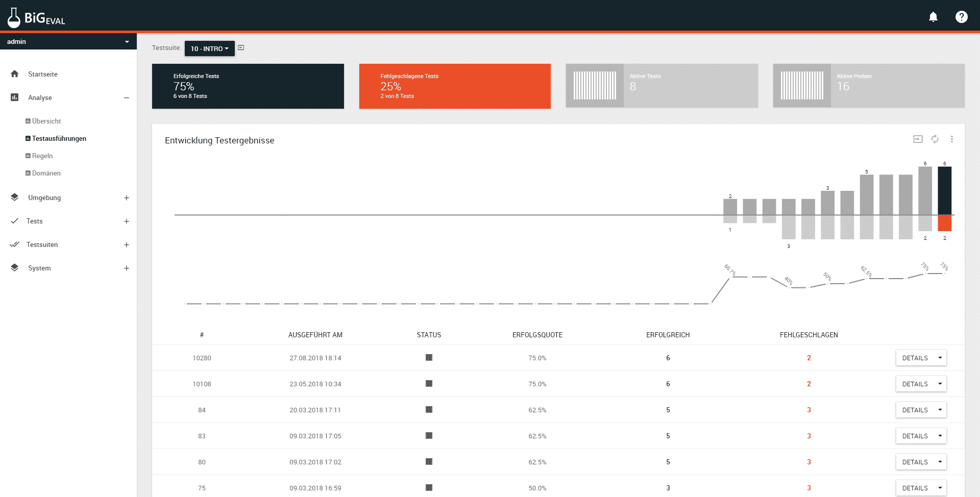Expand the Testsuiten sidebar section
This screenshot has width=980, height=497.
[x=126, y=244]
